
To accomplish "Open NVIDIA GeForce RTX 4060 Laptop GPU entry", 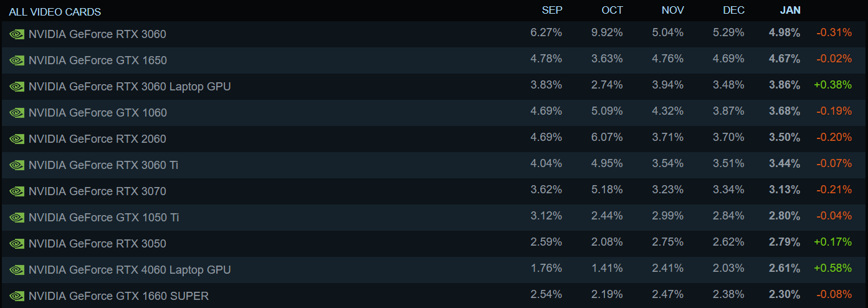I will coord(130,270).
